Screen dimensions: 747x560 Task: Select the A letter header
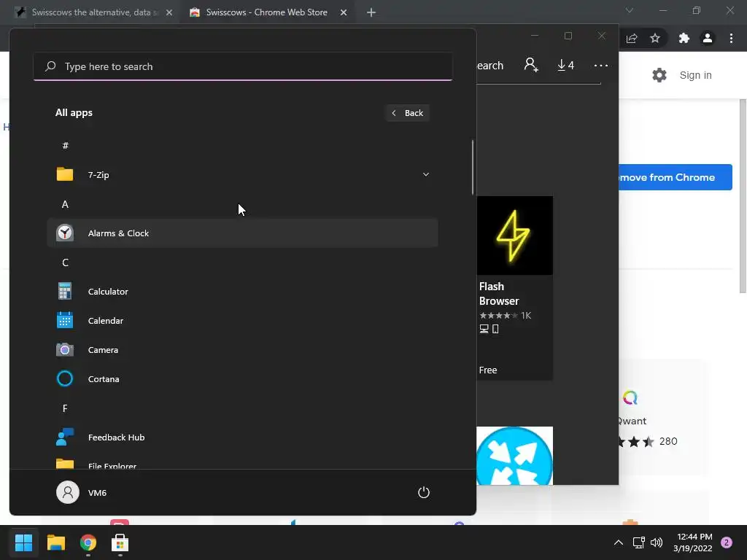pyautogui.click(x=65, y=204)
